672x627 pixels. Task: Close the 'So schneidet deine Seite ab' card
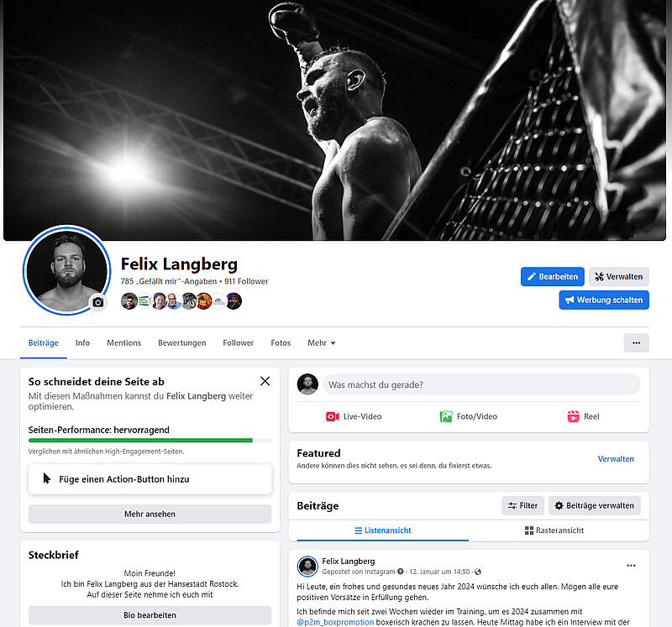pyautogui.click(x=265, y=381)
